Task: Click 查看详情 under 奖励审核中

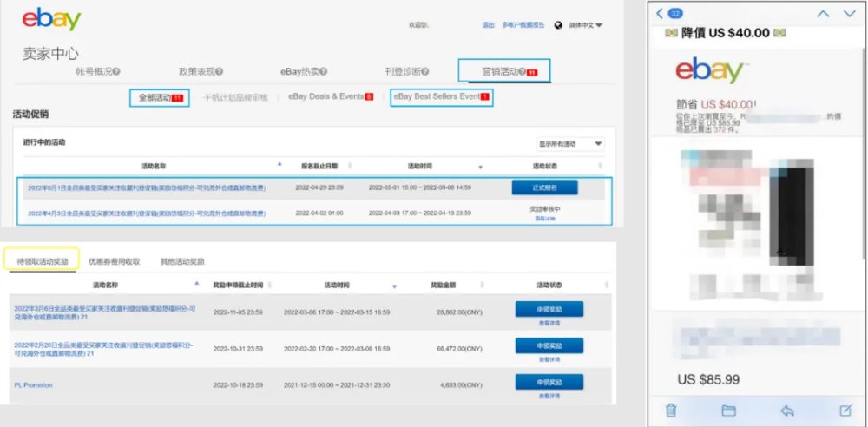Action: click(x=545, y=219)
